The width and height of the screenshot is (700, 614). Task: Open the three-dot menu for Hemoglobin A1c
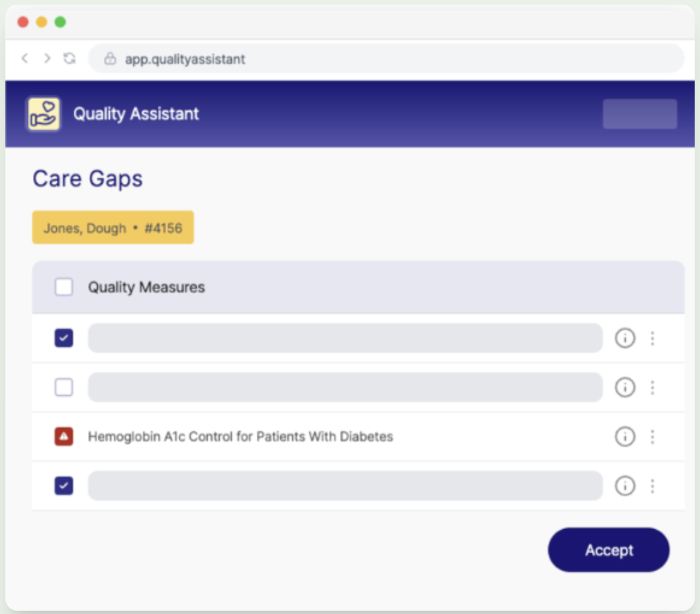652,437
